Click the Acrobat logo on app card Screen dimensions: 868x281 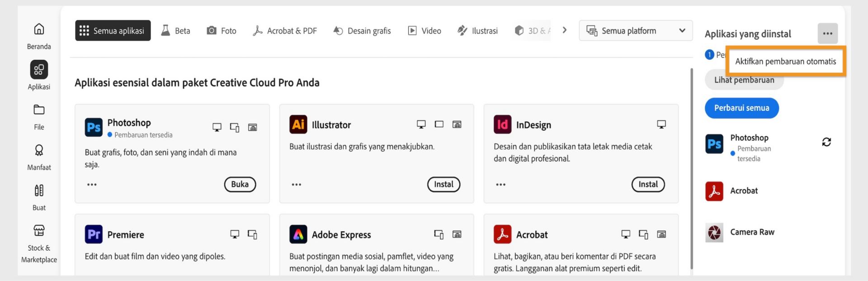tap(502, 234)
